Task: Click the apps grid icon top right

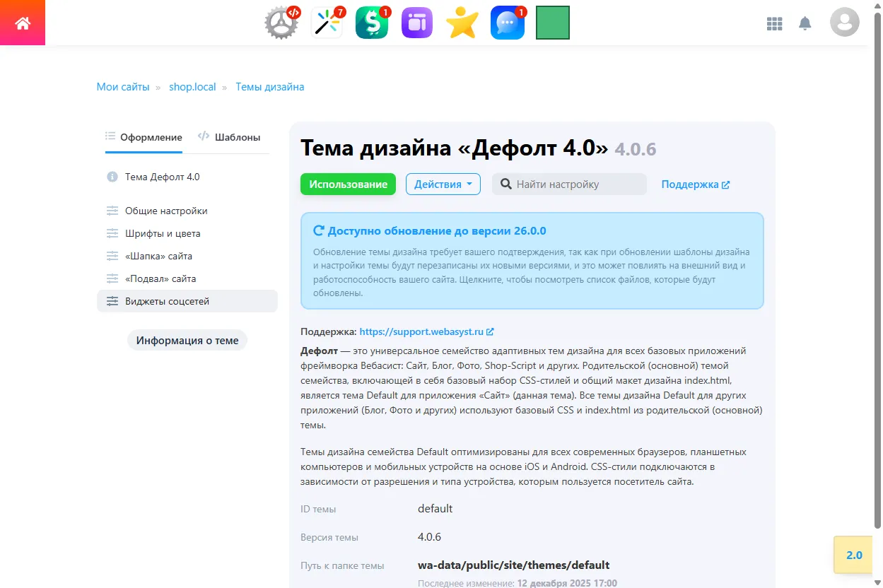Action: click(x=774, y=23)
